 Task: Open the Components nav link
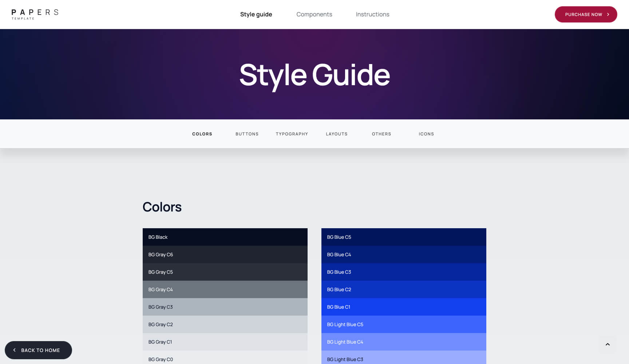[314, 15]
